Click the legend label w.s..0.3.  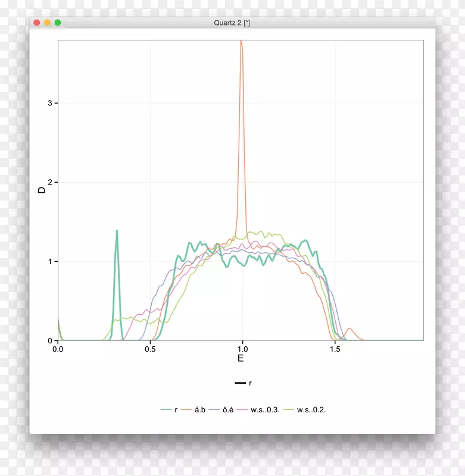pos(265,410)
